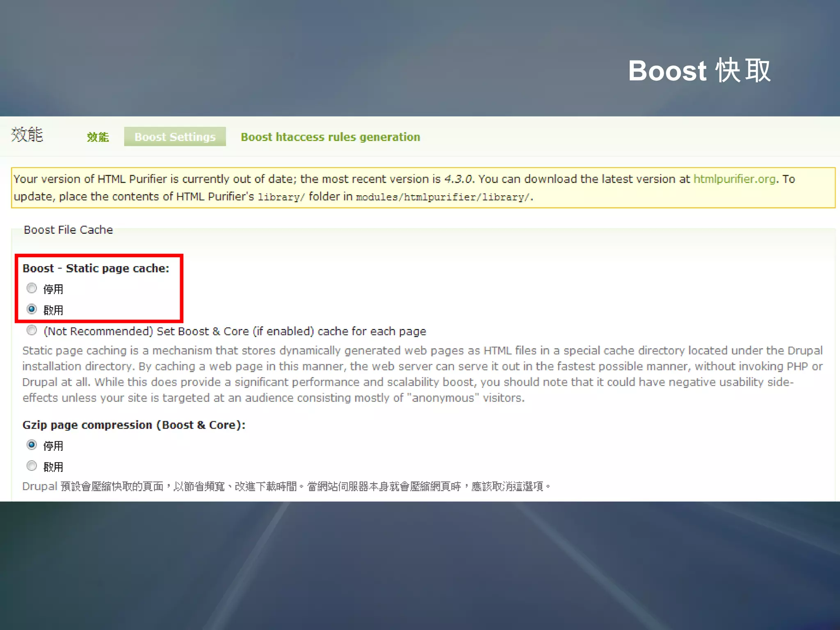Choose the Not Recommended Boost & Core cache option

point(32,330)
